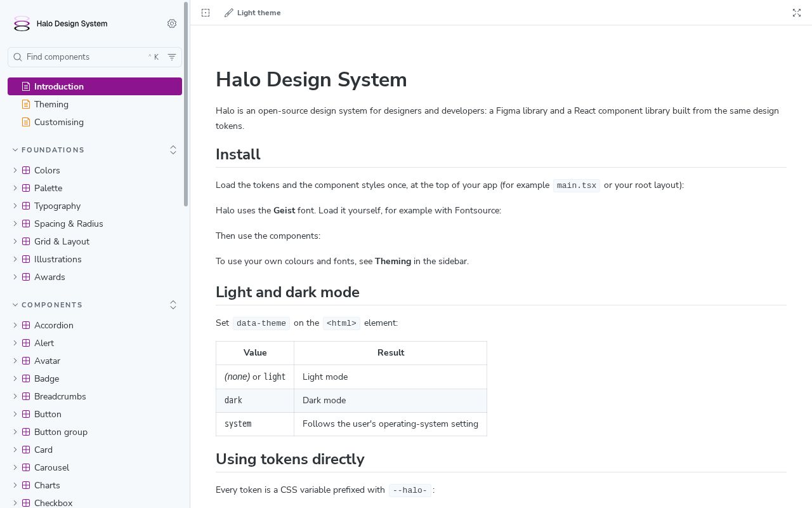The width and height of the screenshot is (812, 508).
Task: Click the search magnifier icon
Action: [18, 57]
